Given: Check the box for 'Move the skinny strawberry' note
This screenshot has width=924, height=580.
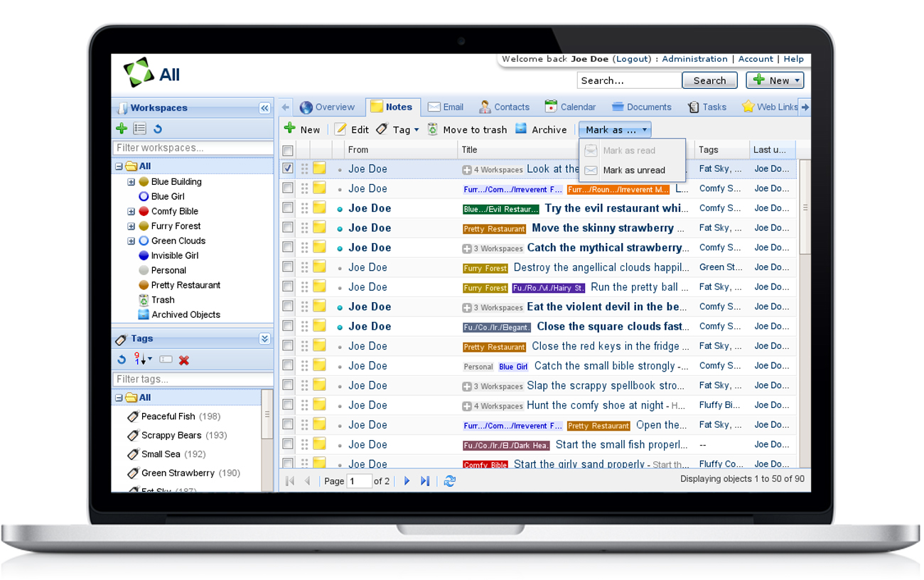Looking at the screenshot, I should pos(288,228).
